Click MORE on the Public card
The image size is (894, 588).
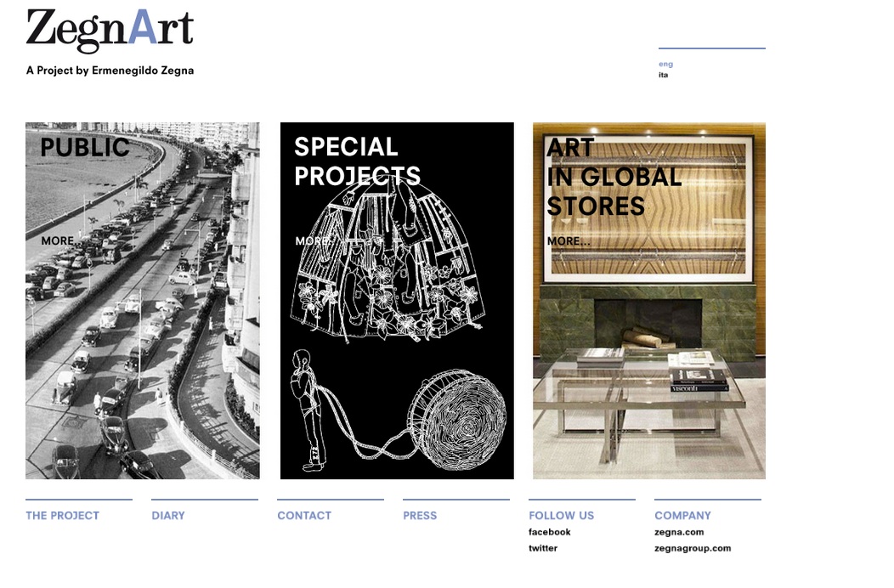(x=59, y=241)
